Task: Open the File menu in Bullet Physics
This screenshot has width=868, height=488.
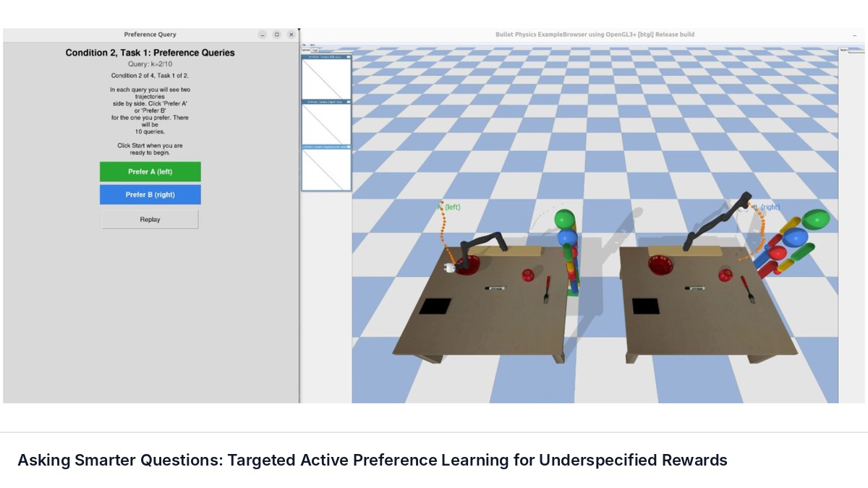Action: click(304, 45)
